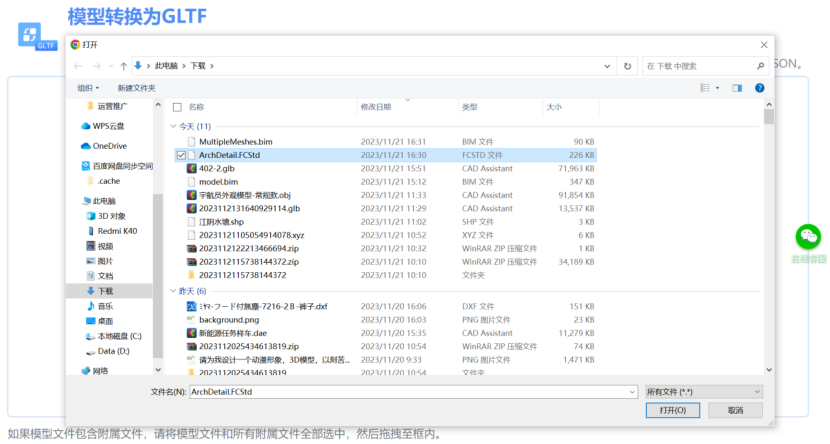Open the address bar history dropdown
This screenshot has height=444, width=830.
click(607, 66)
